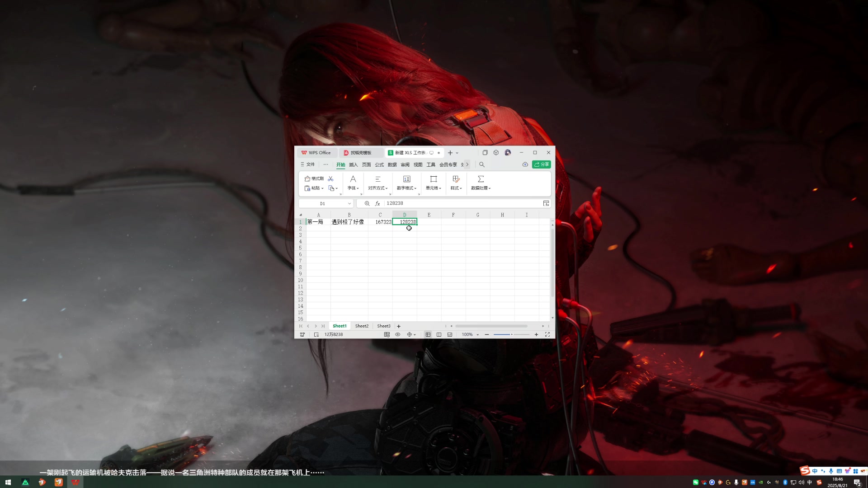Image resolution: width=868 pixels, height=488 pixels.
Task: Expand the Font (字体) dropdown
Action: pyautogui.click(x=353, y=188)
